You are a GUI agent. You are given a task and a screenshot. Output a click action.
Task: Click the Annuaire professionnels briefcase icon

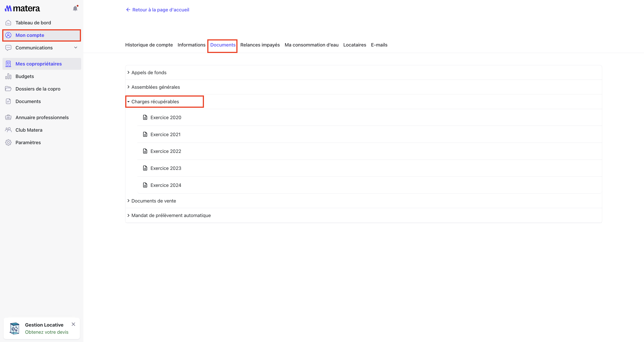coord(8,117)
